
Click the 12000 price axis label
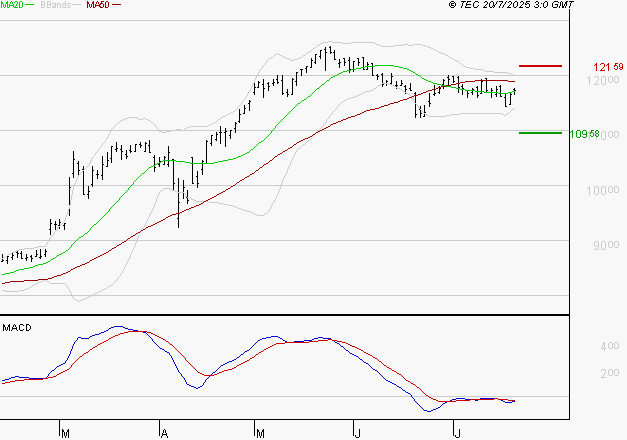point(603,80)
